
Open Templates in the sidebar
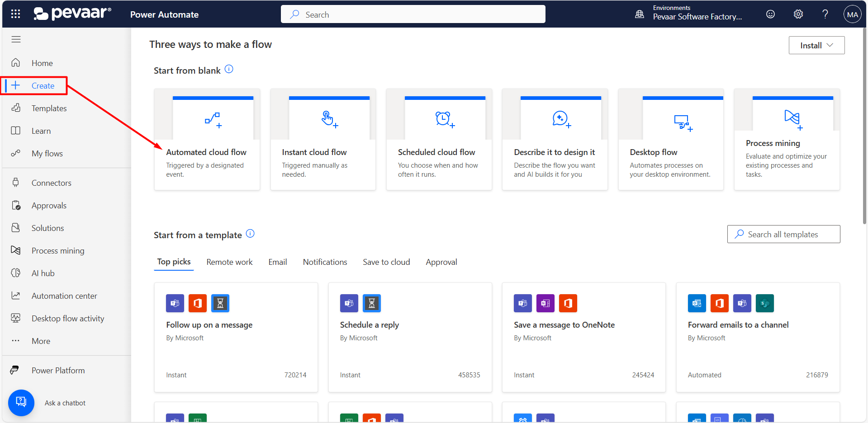pyautogui.click(x=49, y=108)
